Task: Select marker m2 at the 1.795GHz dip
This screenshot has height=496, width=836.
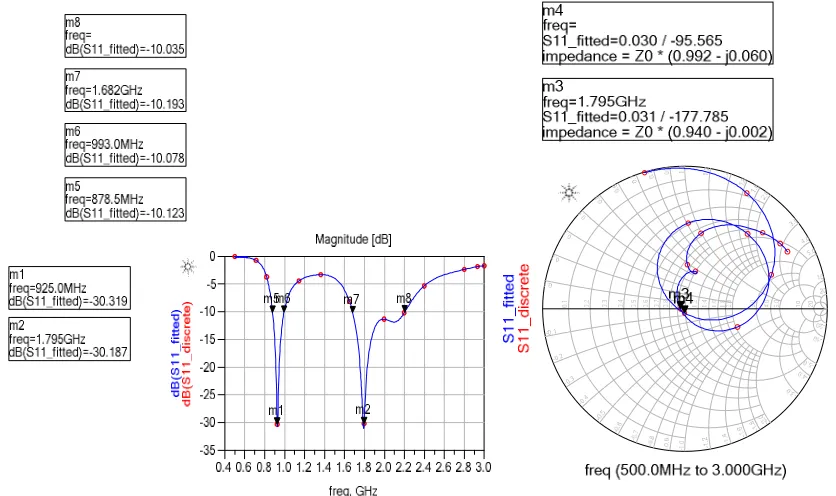Action: (364, 420)
